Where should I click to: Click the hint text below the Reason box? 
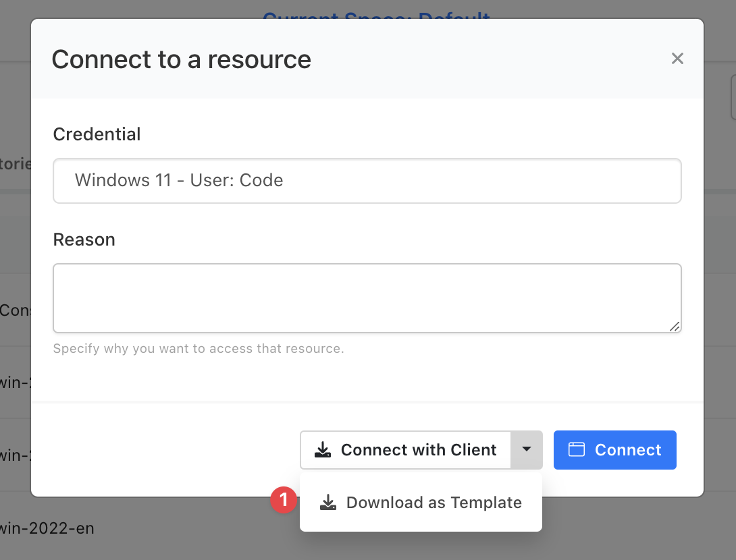coord(199,349)
